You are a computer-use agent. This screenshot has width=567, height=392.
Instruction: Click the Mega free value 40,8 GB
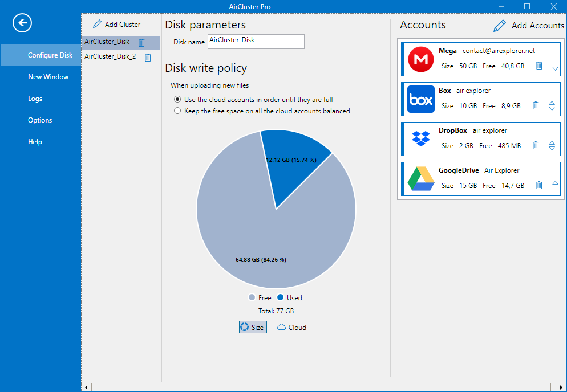pyautogui.click(x=513, y=66)
